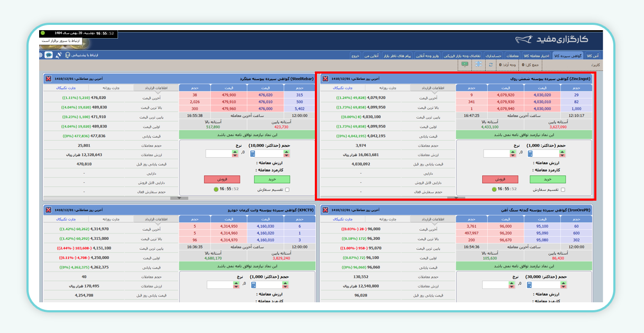
Task: Expand the SteelRebar panel using bottom arrow
Action: point(179,198)
